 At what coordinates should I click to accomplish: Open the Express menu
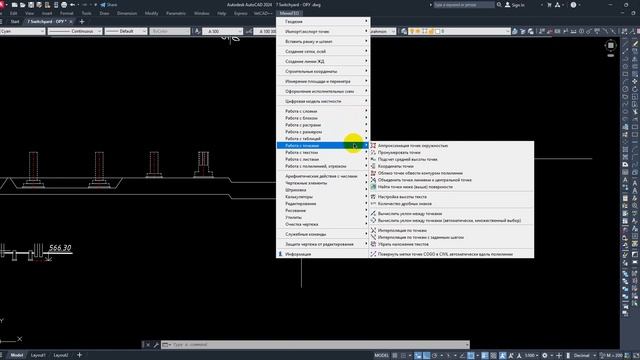[x=240, y=13]
